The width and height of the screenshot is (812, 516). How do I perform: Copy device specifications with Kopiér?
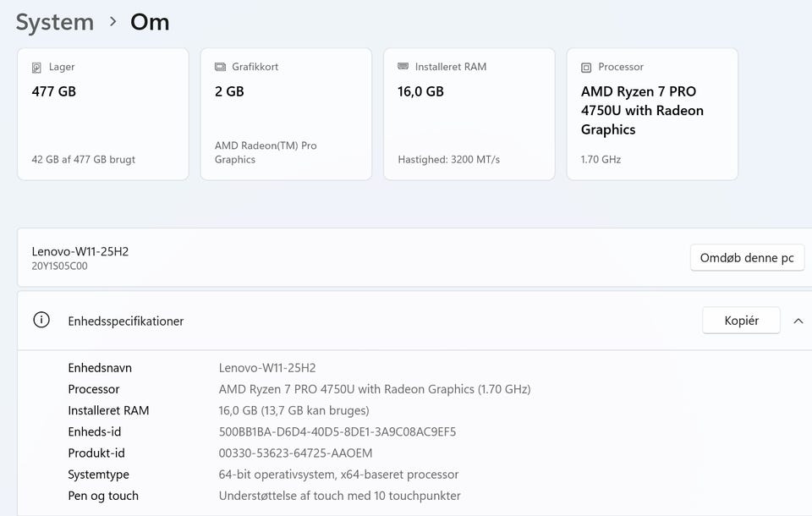click(741, 321)
